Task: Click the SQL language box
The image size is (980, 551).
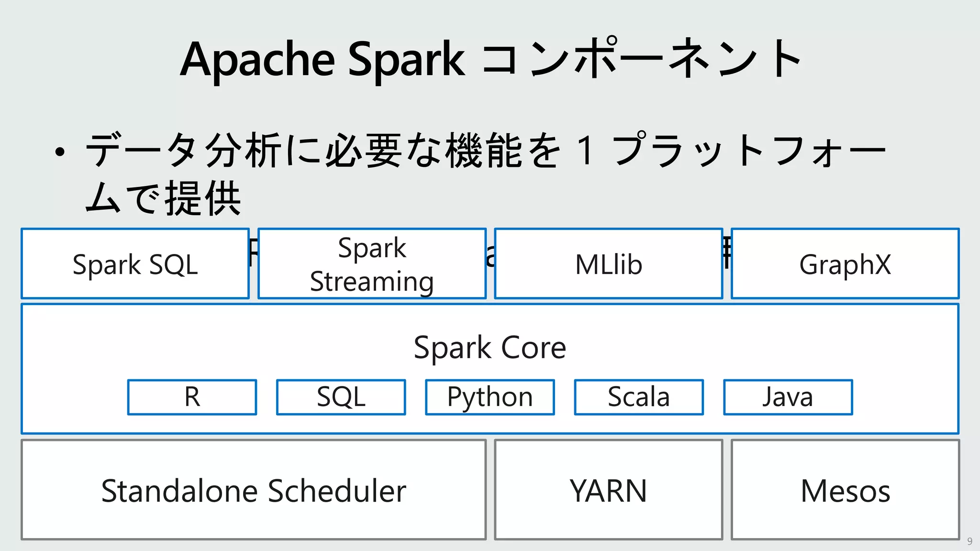Action: click(341, 397)
